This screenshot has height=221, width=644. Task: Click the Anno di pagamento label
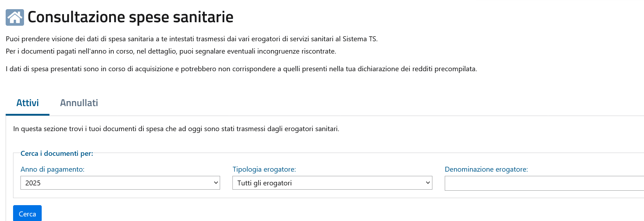[x=52, y=169]
